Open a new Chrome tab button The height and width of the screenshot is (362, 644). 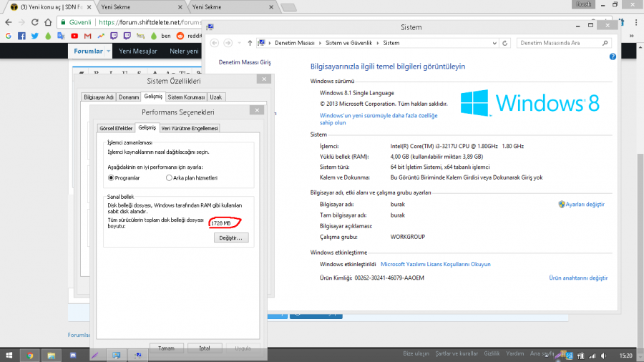pos(288,7)
